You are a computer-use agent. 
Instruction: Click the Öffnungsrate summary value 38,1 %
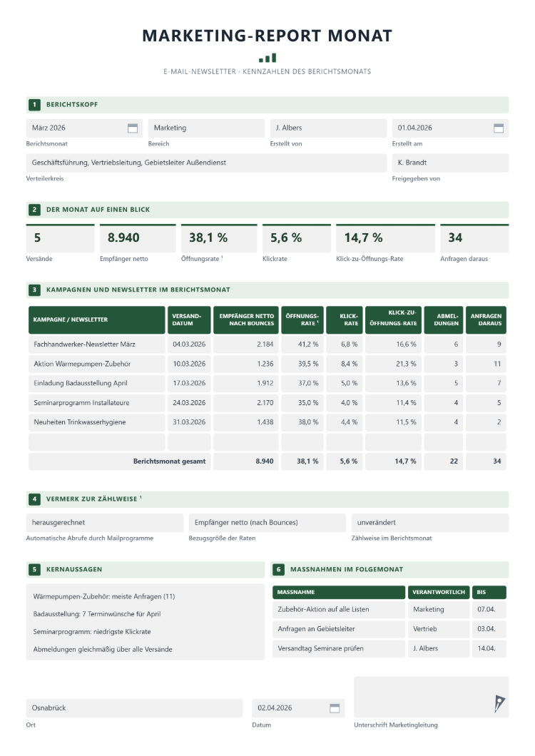click(219, 238)
